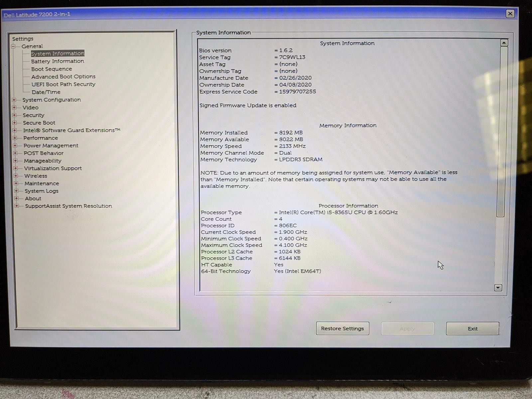Click Bios version value 1.6.2
The width and height of the screenshot is (532, 399).
tap(286, 51)
